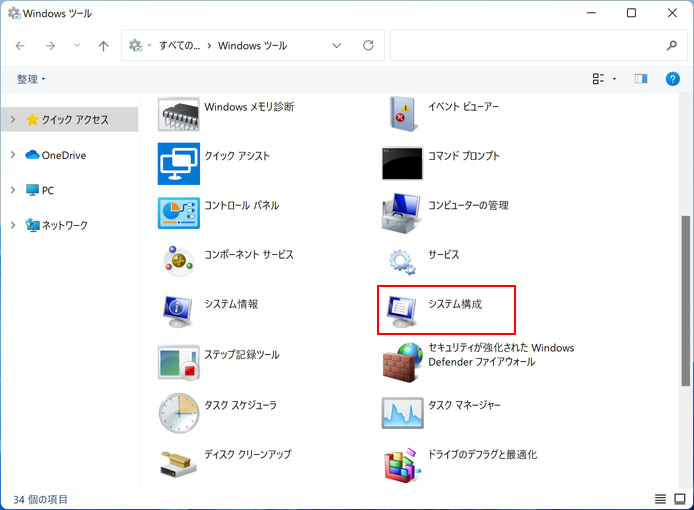Go forward with the right arrow
Image resolution: width=694 pixels, height=510 pixels.
[x=50, y=46]
